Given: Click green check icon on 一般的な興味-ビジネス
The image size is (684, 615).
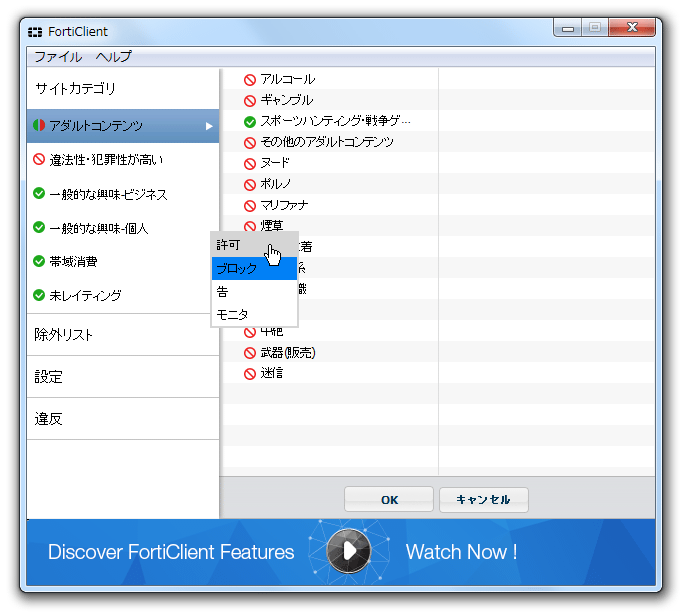Looking at the screenshot, I should coord(39,193).
